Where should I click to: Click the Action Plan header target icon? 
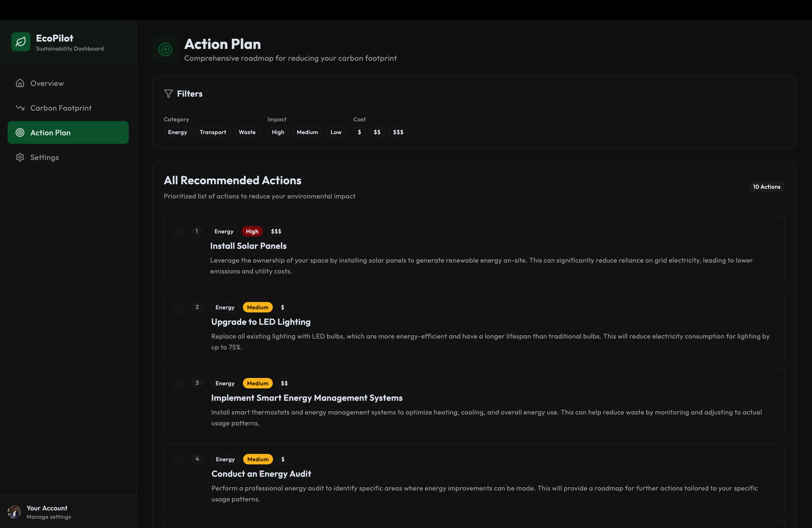[165, 49]
